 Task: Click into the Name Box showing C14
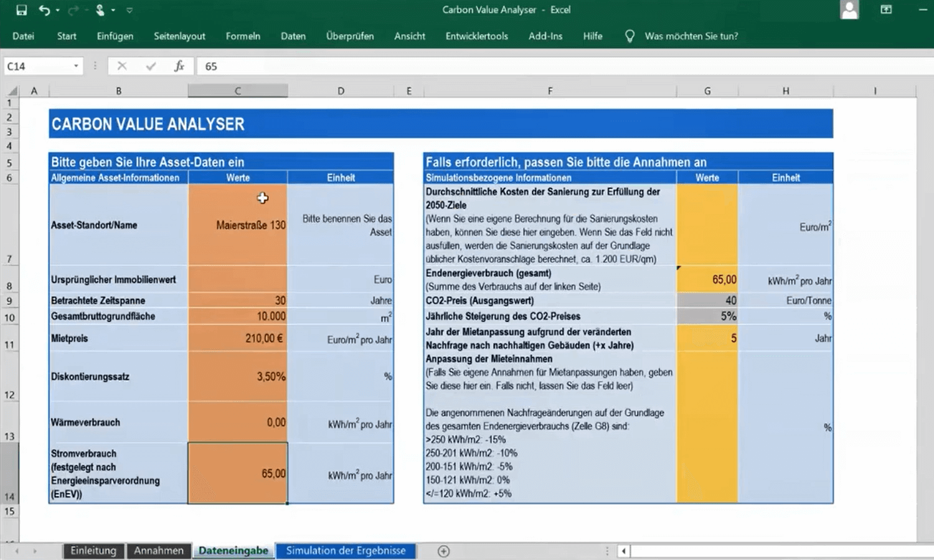pyautogui.click(x=38, y=66)
